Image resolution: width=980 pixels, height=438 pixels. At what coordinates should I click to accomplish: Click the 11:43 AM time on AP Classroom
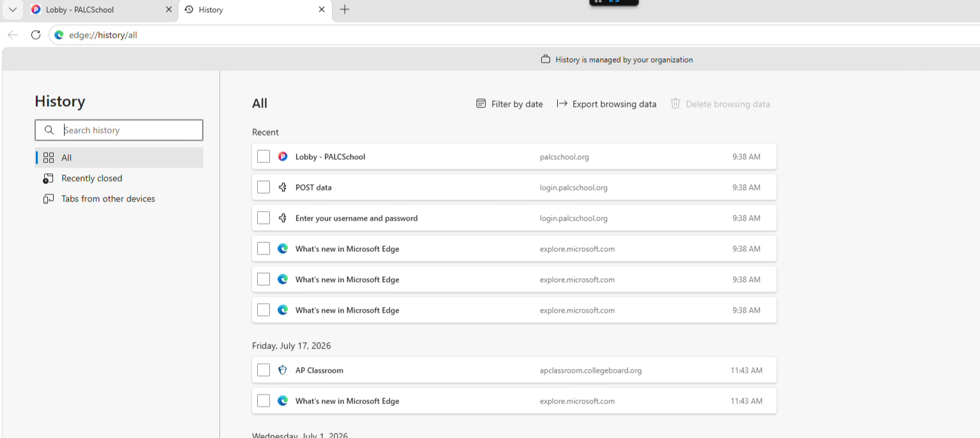coord(747,370)
